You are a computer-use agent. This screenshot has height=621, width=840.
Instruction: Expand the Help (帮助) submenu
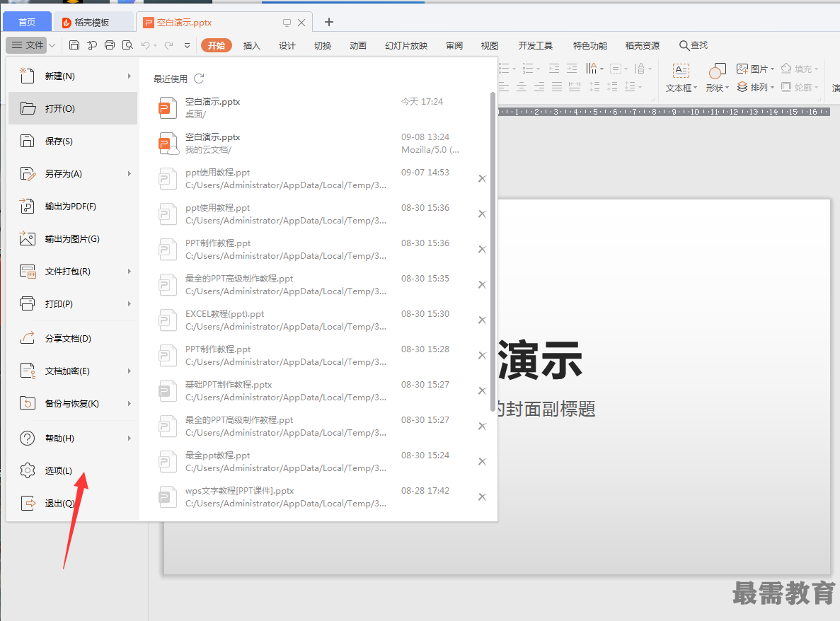(129, 438)
